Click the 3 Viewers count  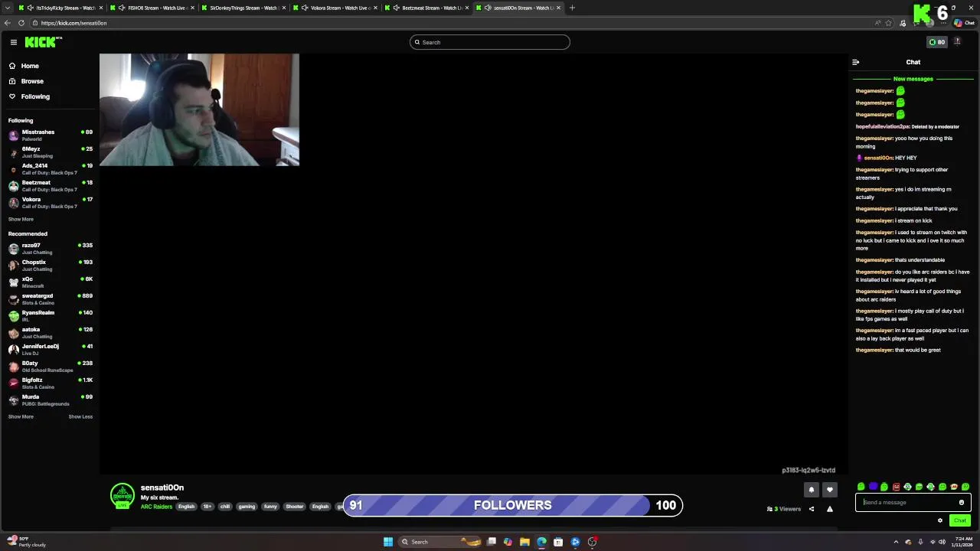coord(784,509)
